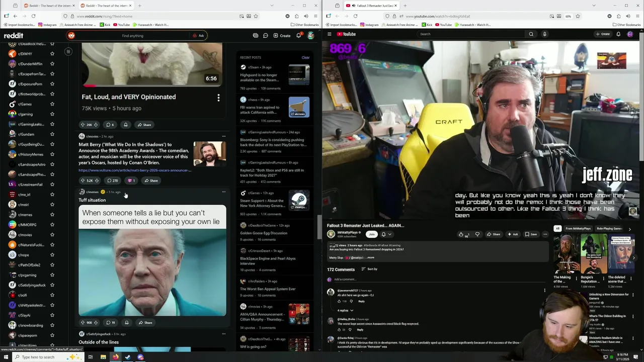Downvote the Matt Berry post

97,180
